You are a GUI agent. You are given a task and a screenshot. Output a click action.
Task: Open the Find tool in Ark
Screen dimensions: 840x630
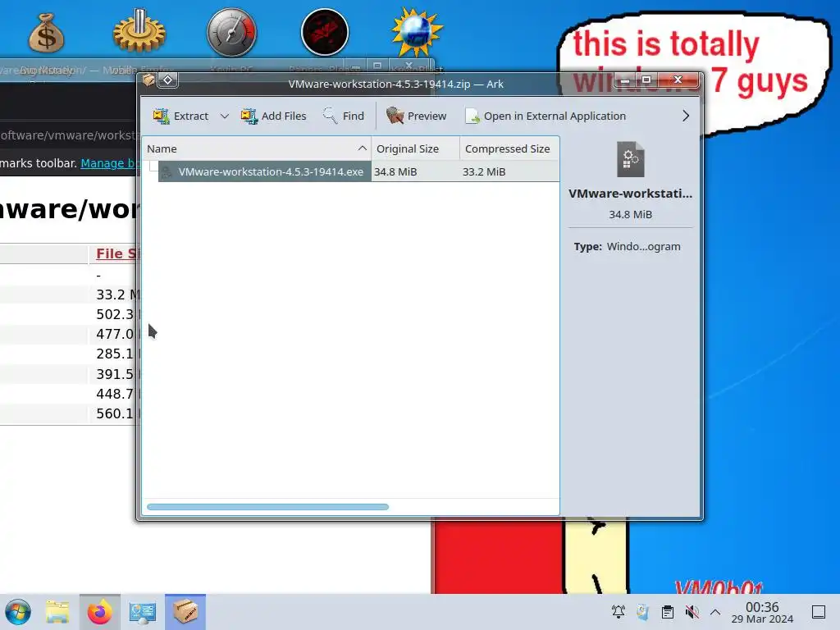344,116
